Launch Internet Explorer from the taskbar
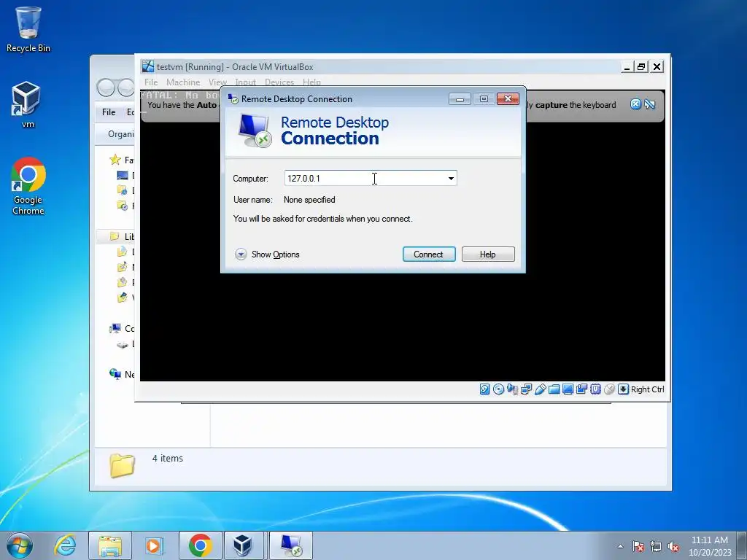The height and width of the screenshot is (560, 747). pos(65,545)
